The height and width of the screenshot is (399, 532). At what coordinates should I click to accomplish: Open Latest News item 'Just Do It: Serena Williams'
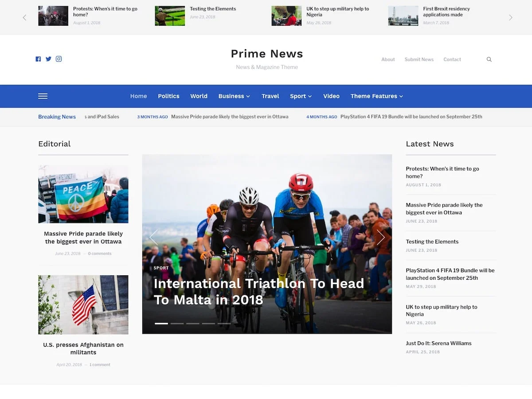(438, 343)
